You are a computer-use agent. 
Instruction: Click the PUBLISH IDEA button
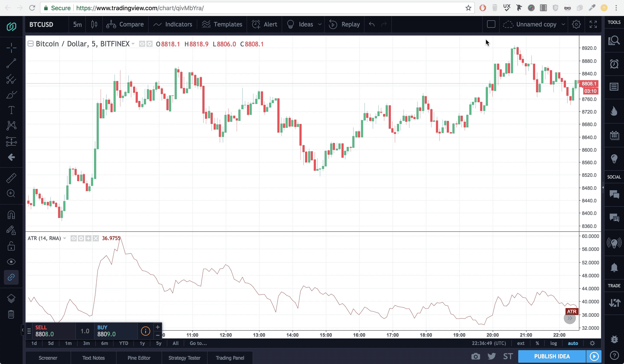[552, 356]
